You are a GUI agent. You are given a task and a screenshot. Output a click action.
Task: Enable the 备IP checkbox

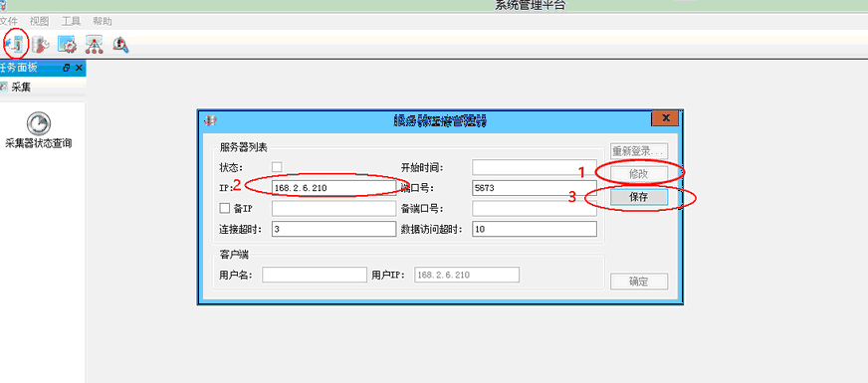(x=225, y=208)
